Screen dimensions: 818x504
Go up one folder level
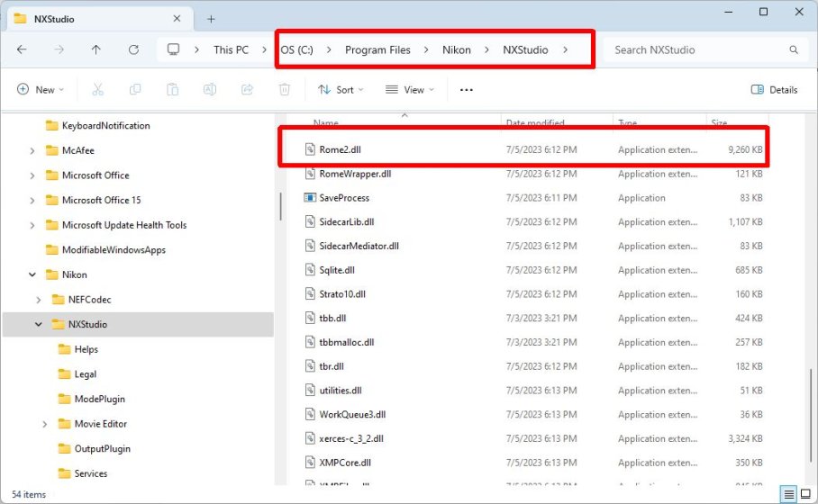point(96,50)
